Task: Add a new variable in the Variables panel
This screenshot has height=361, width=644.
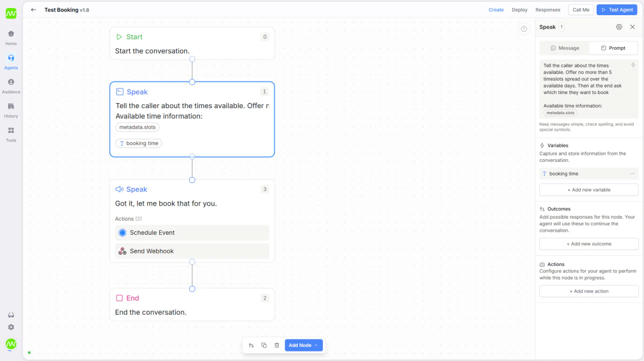Action: [x=589, y=190]
